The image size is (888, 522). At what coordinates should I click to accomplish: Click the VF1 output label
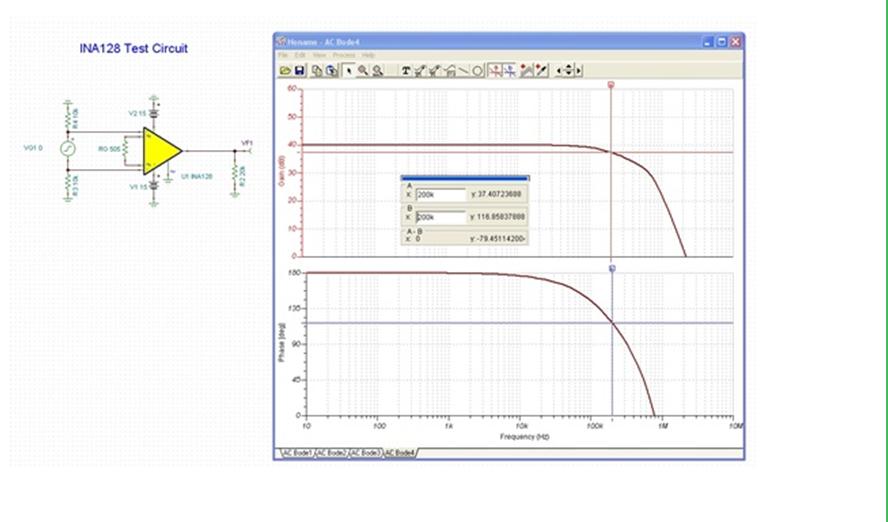coord(247,143)
